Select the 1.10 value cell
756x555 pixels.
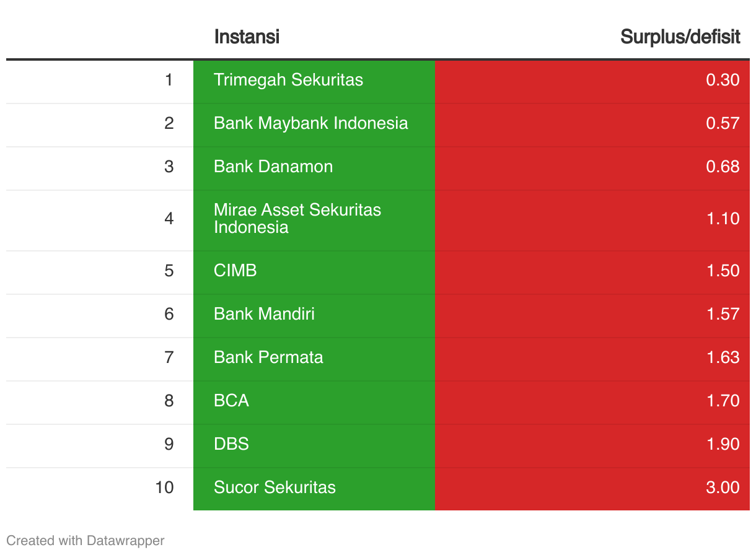tap(592, 219)
